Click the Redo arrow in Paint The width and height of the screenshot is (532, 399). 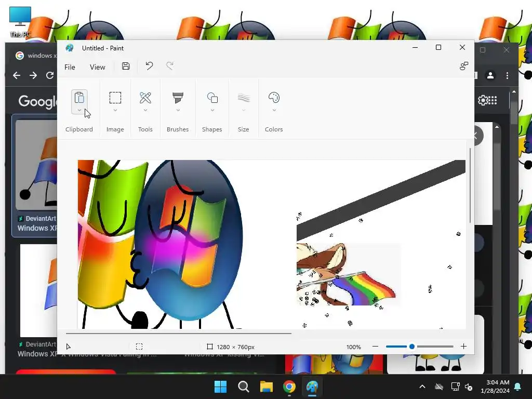click(170, 66)
